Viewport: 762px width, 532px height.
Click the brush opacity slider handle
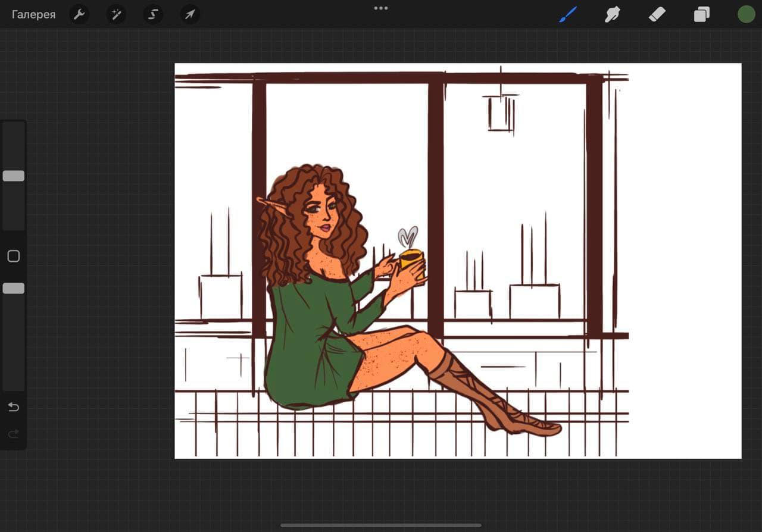point(13,289)
